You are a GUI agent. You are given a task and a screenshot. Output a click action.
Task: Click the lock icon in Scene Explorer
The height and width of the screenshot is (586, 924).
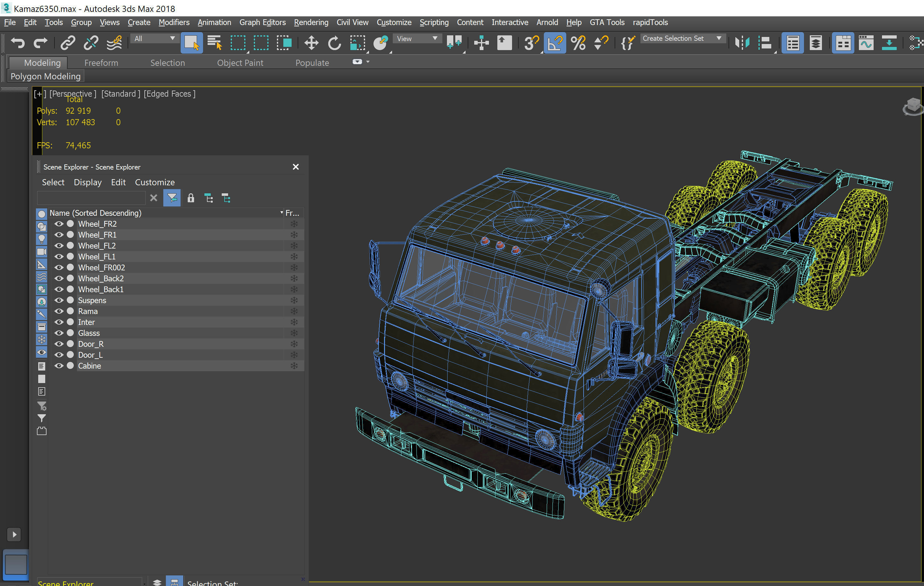tap(190, 198)
